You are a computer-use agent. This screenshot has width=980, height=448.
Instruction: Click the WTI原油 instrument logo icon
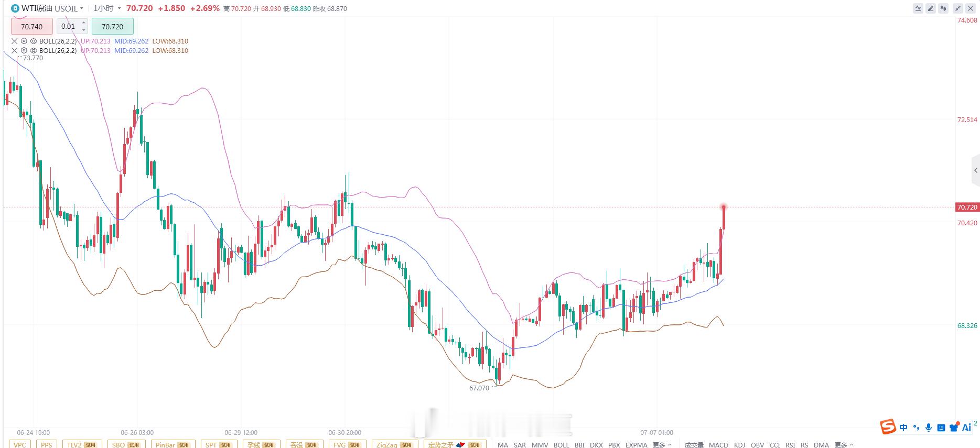click(15, 8)
